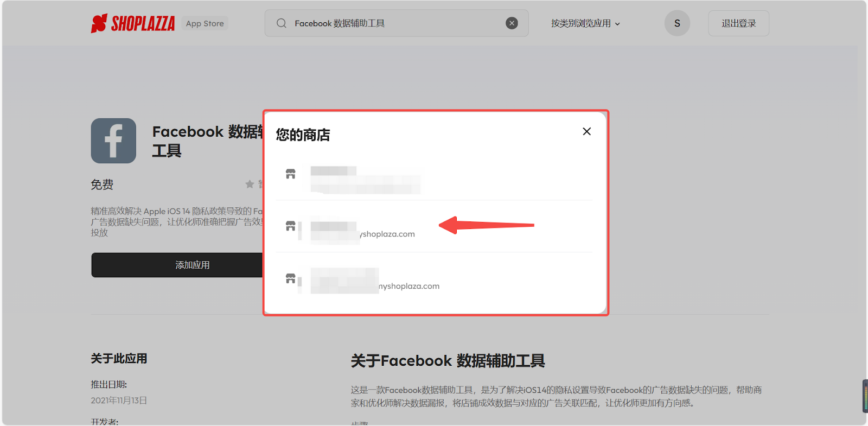Open the S user avatar
The image size is (868, 426).
[677, 23]
